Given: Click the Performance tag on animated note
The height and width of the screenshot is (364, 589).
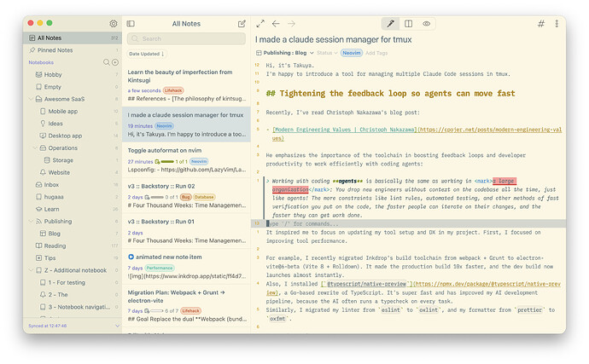Looking at the screenshot, I should click(x=160, y=268).
